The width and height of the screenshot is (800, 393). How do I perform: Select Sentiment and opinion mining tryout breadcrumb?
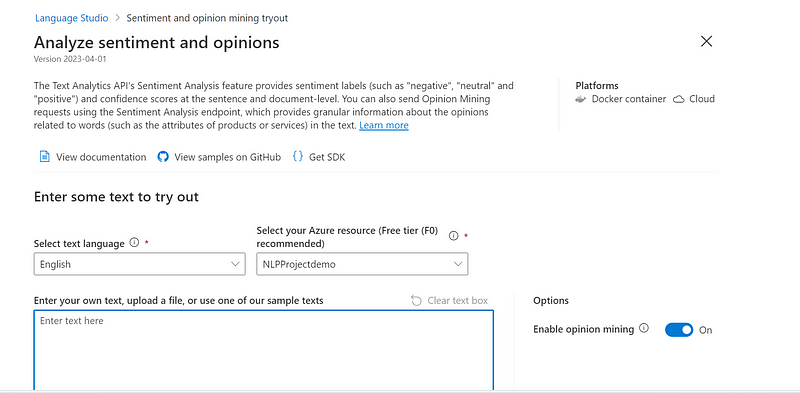207,18
